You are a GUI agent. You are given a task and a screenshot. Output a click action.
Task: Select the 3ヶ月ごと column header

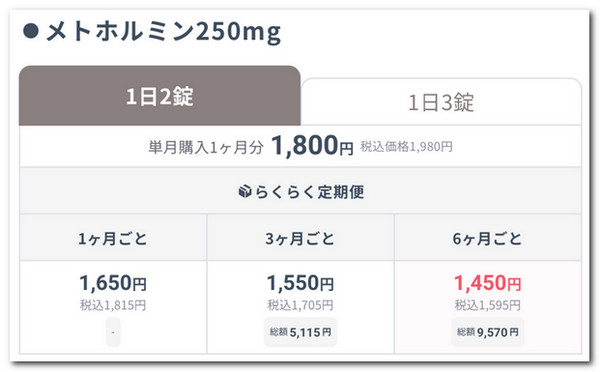[x=300, y=238]
